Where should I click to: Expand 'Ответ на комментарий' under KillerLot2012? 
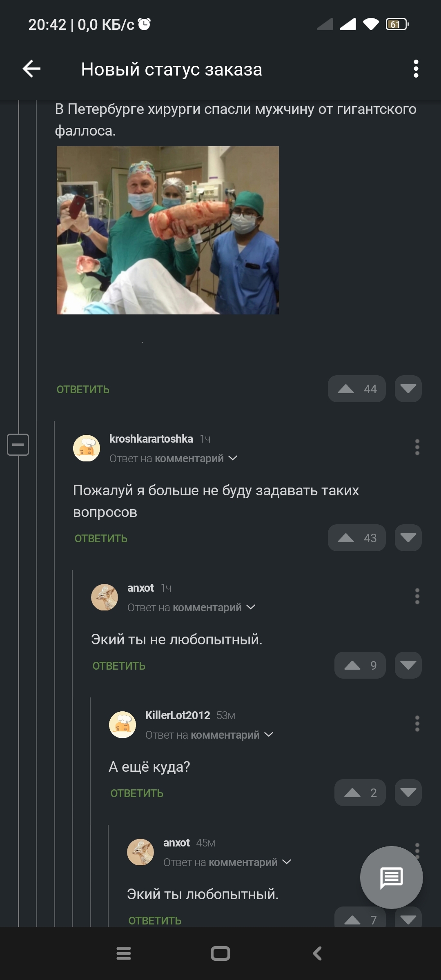point(209,735)
